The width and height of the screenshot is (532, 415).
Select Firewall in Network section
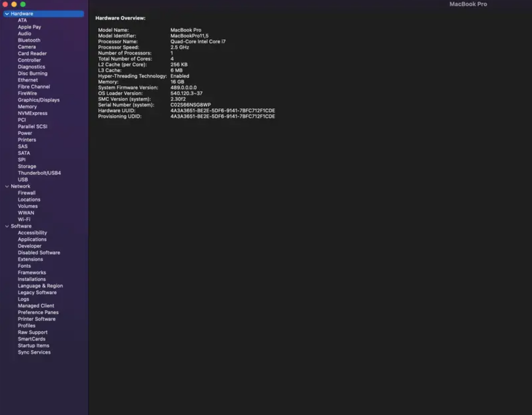pos(26,193)
